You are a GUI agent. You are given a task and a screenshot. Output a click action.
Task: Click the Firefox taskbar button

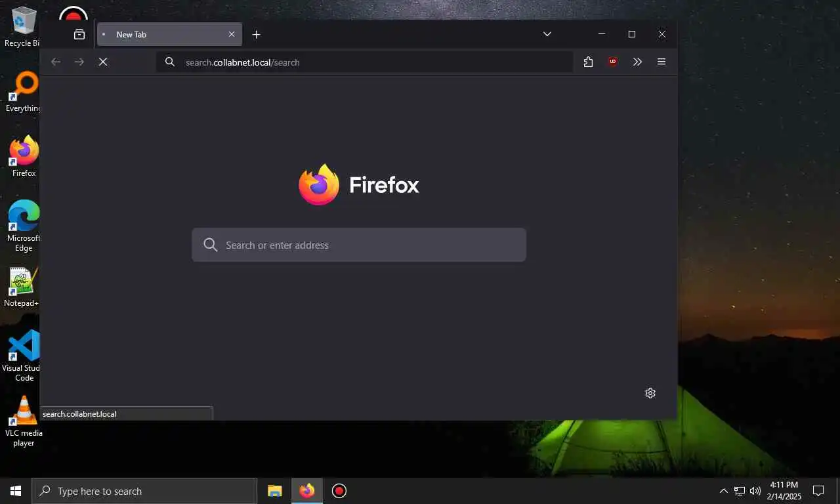[306, 491]
